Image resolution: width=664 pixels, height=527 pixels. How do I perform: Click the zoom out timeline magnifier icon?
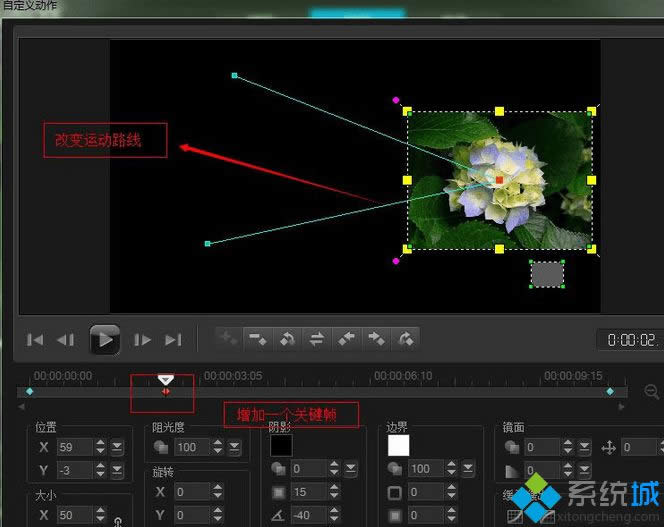pyautogui.click(x=652, y=392)
